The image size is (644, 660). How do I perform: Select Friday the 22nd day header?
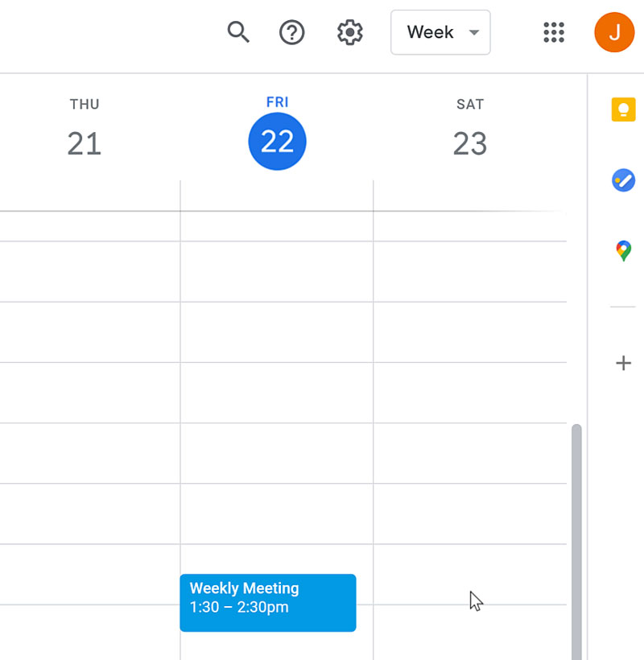(x=277, y=141)
